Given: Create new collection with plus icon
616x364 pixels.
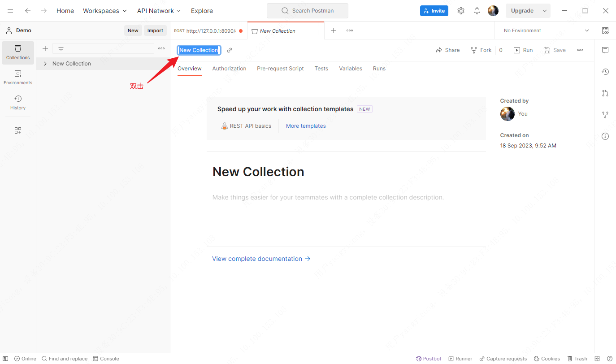Looking at the screenshot, I should coord(45,48).
